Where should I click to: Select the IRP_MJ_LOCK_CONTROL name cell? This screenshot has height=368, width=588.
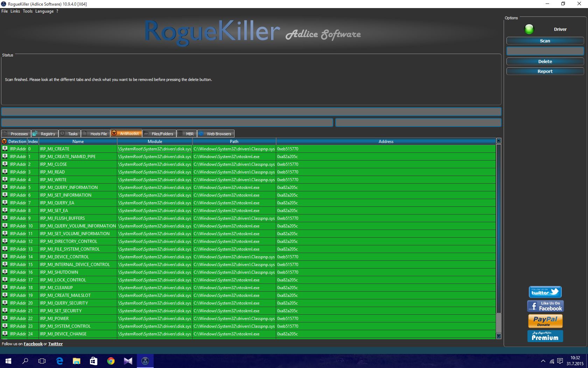point(78,280)
